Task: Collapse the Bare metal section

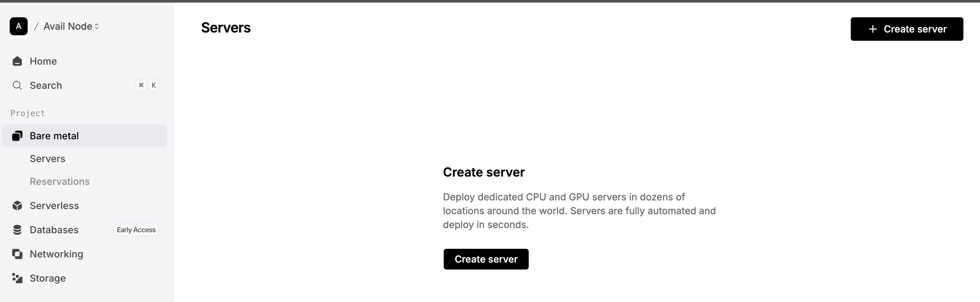Action: click(x=54, y=136)
